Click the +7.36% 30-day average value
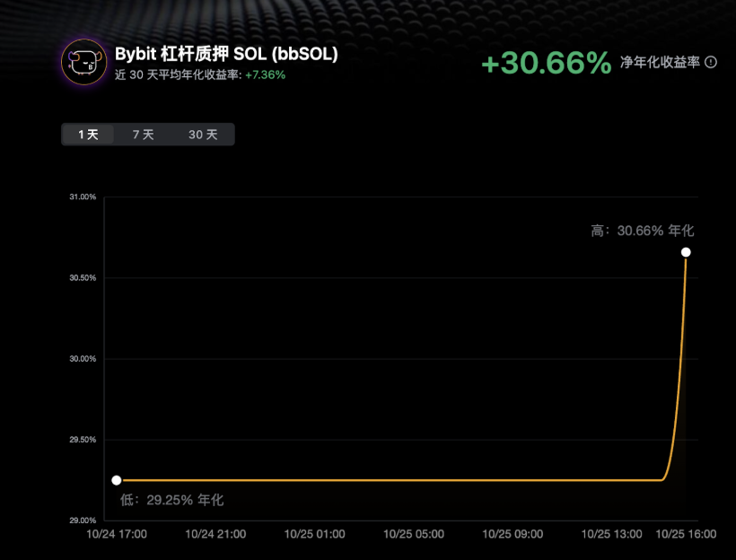The height and width of the screenshot is (560, 736). point(265,75)
